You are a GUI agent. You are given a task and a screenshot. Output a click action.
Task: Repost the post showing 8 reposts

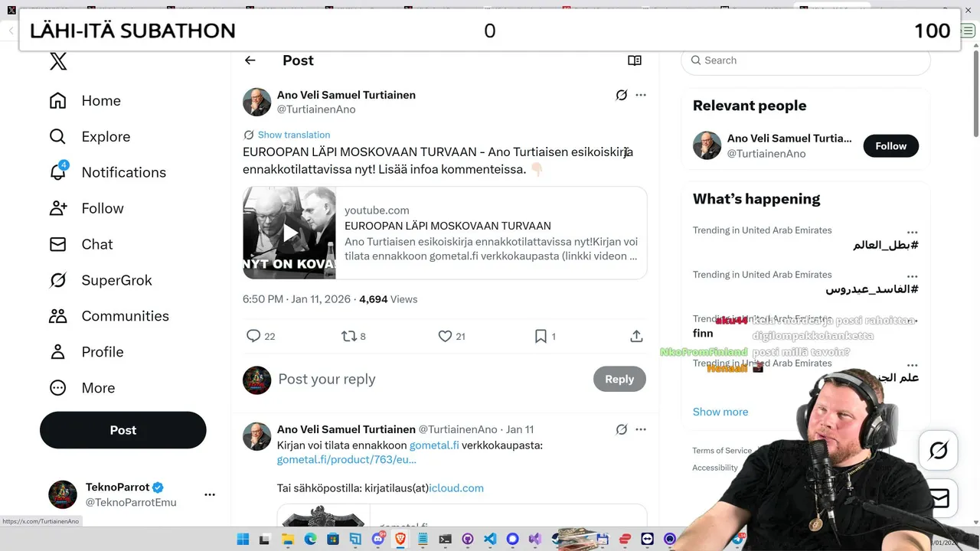tap(348, 336)
